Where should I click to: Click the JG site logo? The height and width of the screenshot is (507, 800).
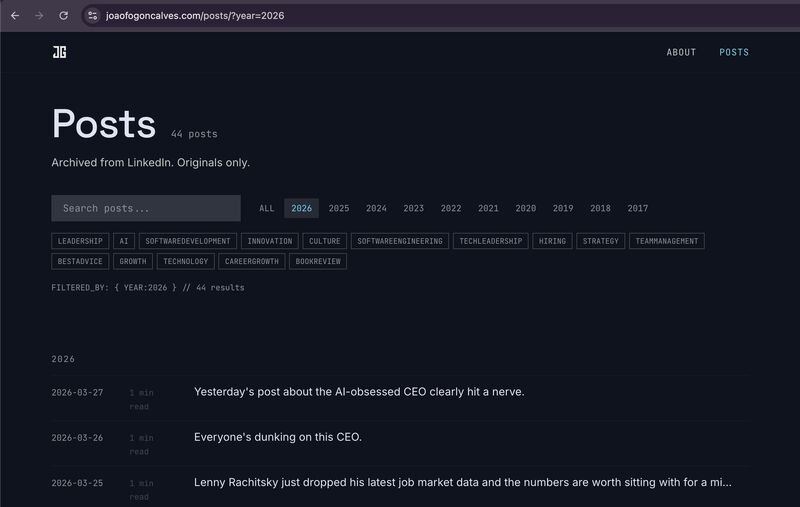59,52
